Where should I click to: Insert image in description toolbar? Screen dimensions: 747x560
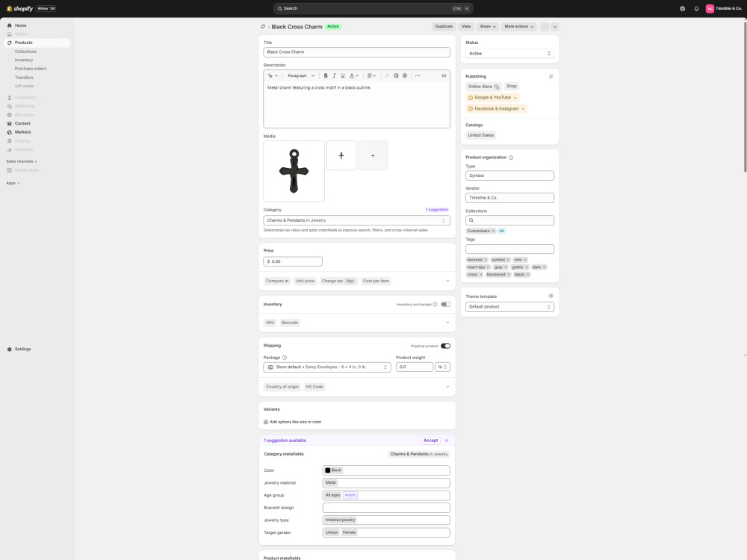click(x=396, y=75)
